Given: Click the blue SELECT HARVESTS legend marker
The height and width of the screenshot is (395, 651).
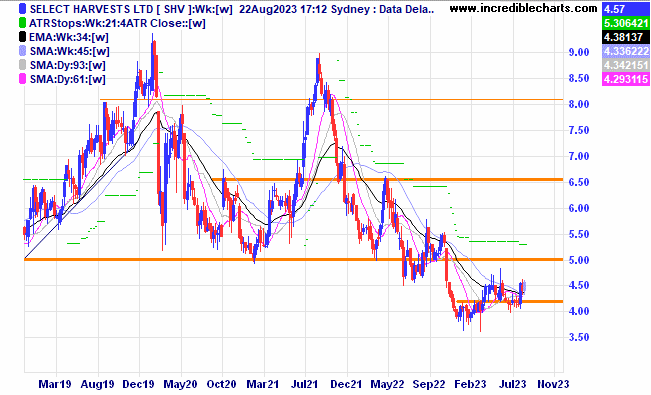Looking at the screenshot, I should pos(22,9).
